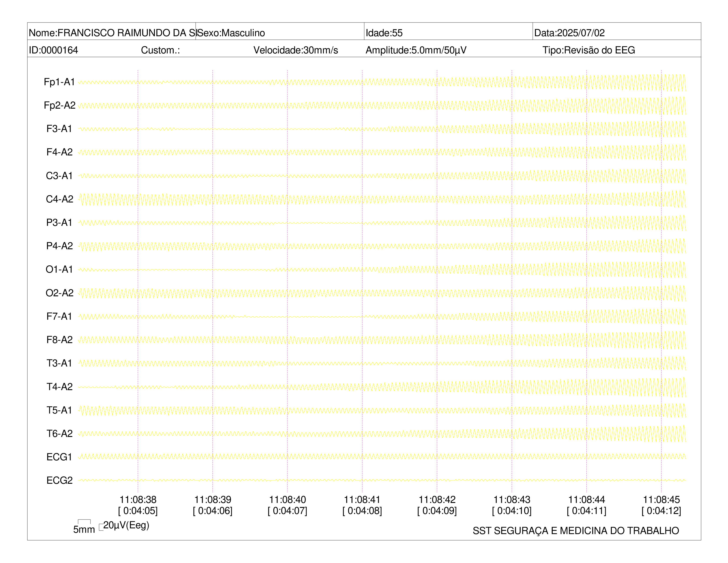The width and height of the screenshot is (728, 563).
Task: Click the '5mm' scale label
Action: [84, 529]
